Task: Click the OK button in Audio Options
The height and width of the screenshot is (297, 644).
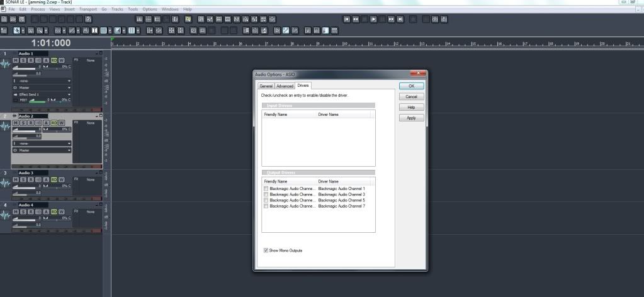Action: (x=411, y=86)
